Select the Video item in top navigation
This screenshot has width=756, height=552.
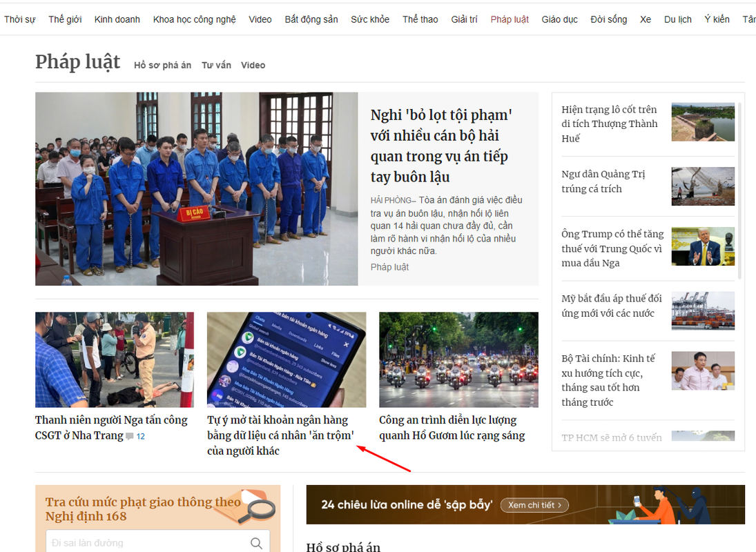pos(260,19)
